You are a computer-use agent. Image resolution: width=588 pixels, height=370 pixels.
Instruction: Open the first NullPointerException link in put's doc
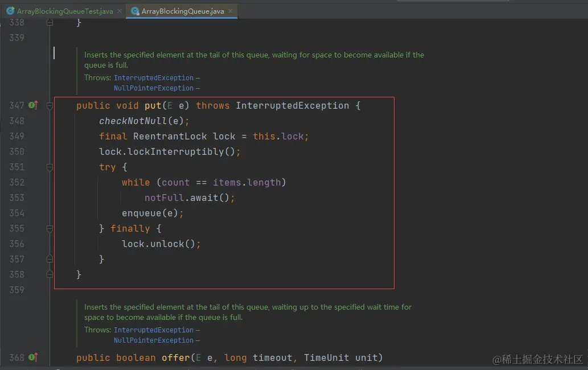tap(154, 88)
